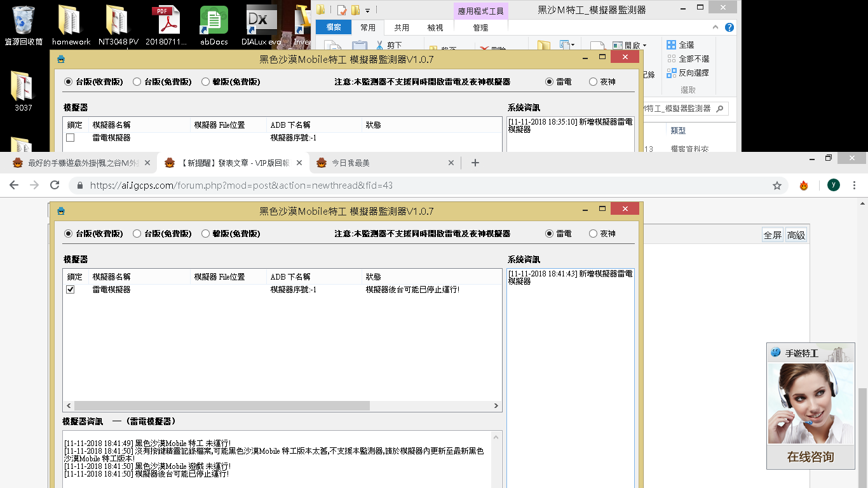
Task: Click the emulator list's right scroll arrow
Action: (x=497, y=405)
